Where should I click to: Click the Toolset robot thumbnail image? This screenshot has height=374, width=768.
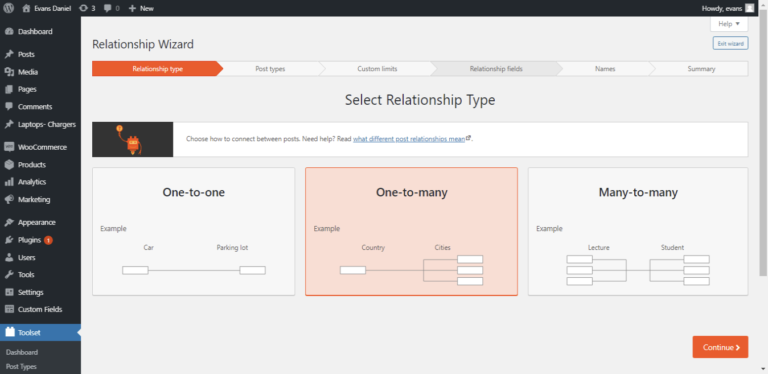tap(133, 140)
